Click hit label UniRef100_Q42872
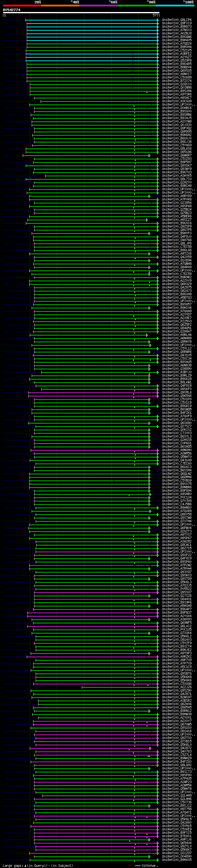The image size is (197, 868). 177,748
